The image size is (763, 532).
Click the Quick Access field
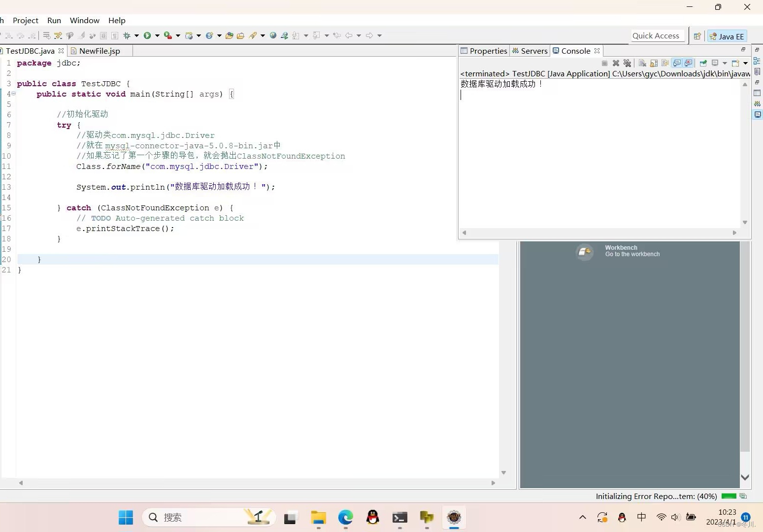657,35
